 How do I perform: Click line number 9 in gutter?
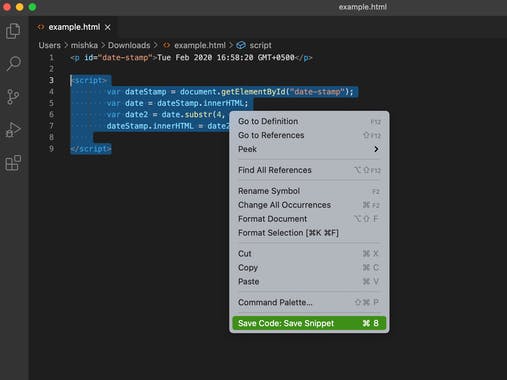click(x=51, y=148)
